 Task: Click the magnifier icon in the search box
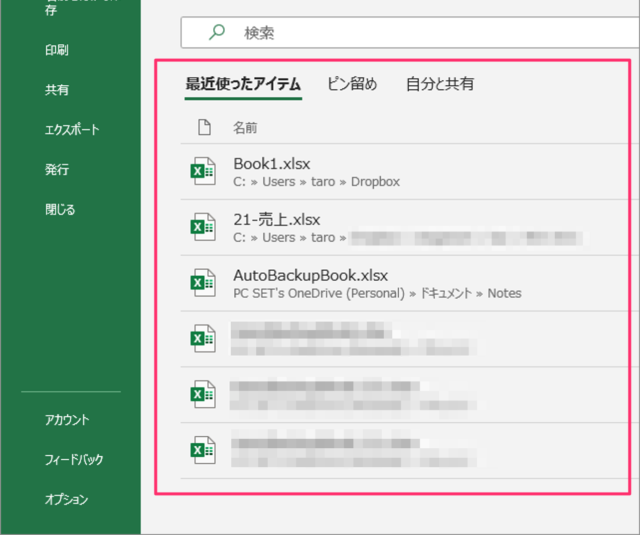217,33
